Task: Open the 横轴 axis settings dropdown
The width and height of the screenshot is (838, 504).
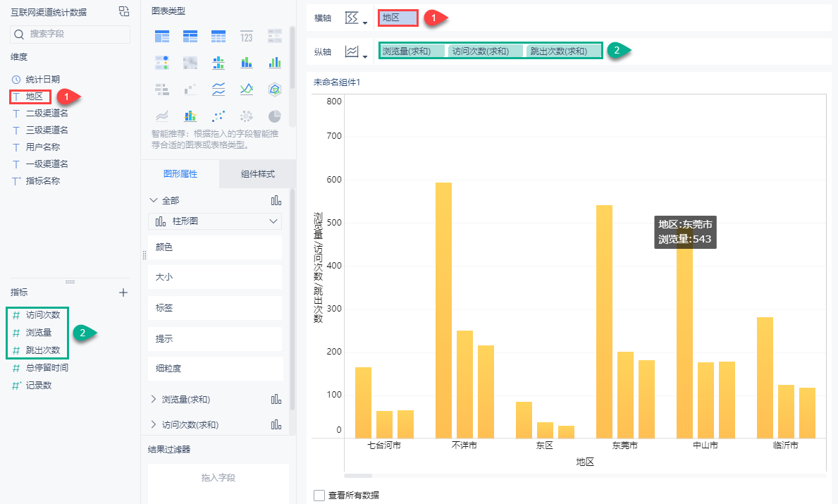Action: 356,18
